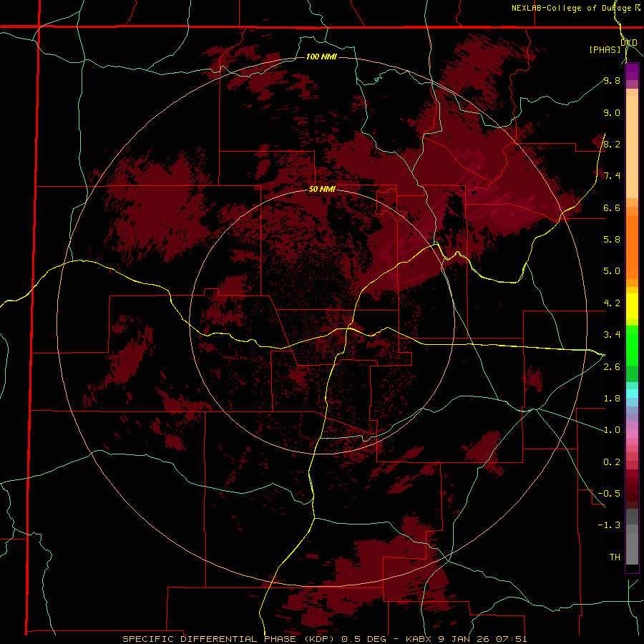
Task: Click the 3.4 scale value
Action: [612, 335]
